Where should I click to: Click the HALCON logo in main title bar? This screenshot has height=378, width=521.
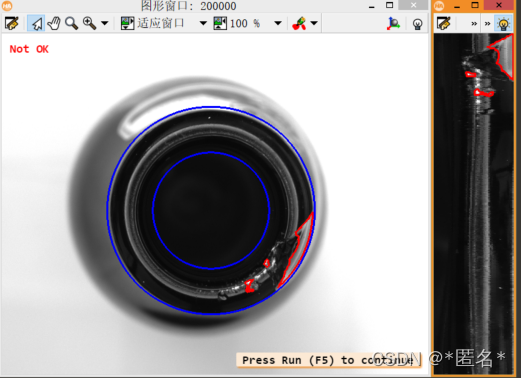pos(6,5)
